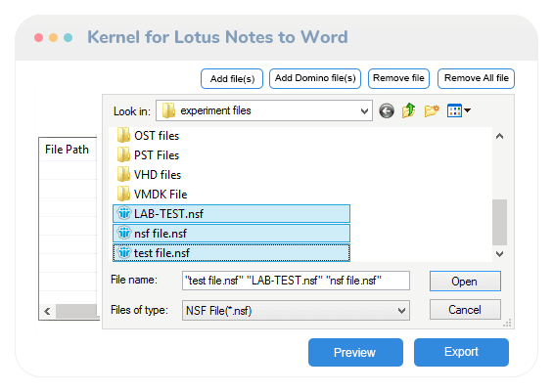Click the test file.nsf file icon

123,252
